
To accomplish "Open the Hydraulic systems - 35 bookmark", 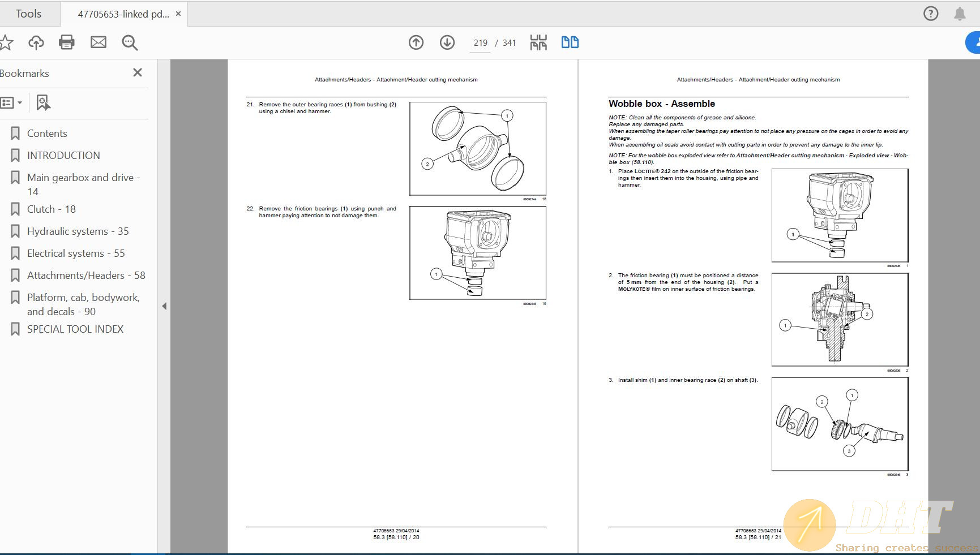I will pyautogui.click(x=78, y=231).
